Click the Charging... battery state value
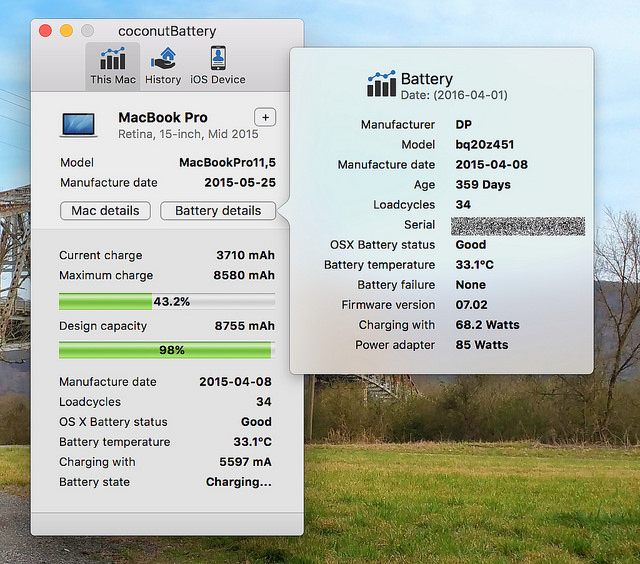The height and width of the screenshot is (564, 640). pos(239,482)
